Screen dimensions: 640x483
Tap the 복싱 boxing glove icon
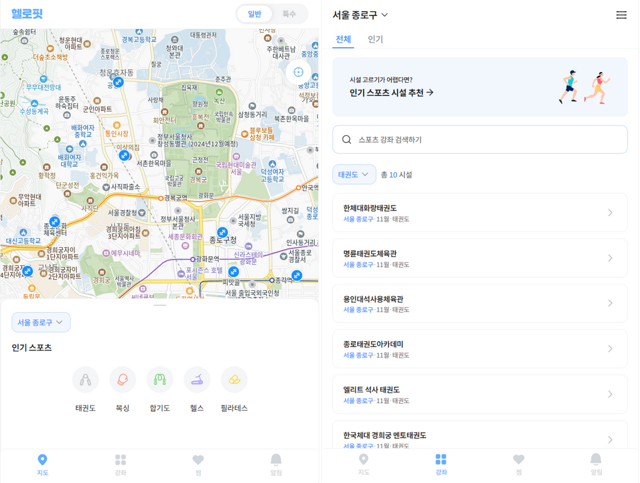click(122, 380)
